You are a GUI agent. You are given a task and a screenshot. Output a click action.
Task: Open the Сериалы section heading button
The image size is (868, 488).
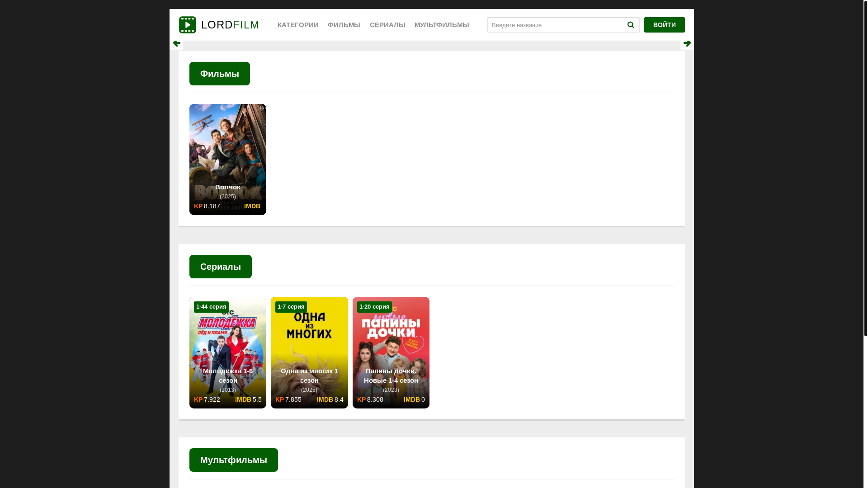point(221,267)
